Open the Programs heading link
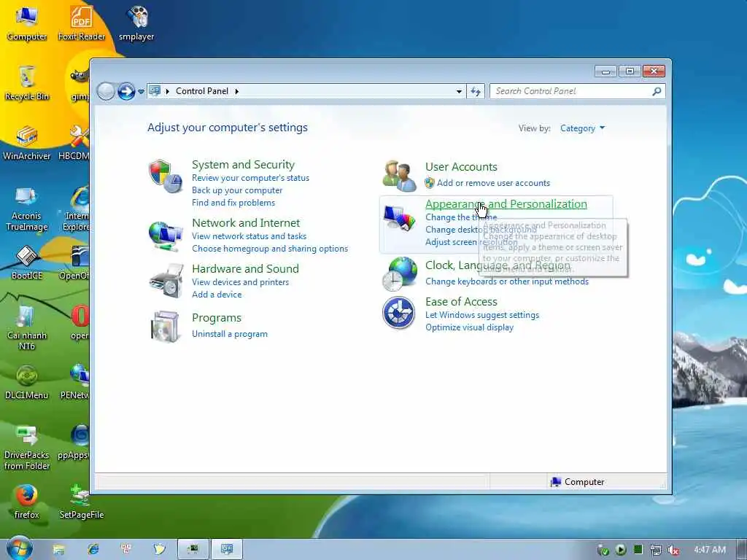The image size is (747, 560). point(217,317)
